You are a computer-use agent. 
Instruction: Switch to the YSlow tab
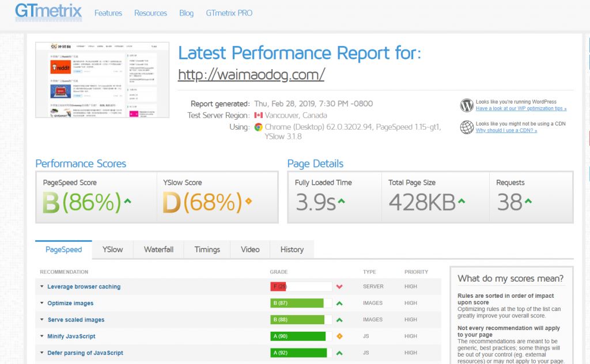coord(112,249)
